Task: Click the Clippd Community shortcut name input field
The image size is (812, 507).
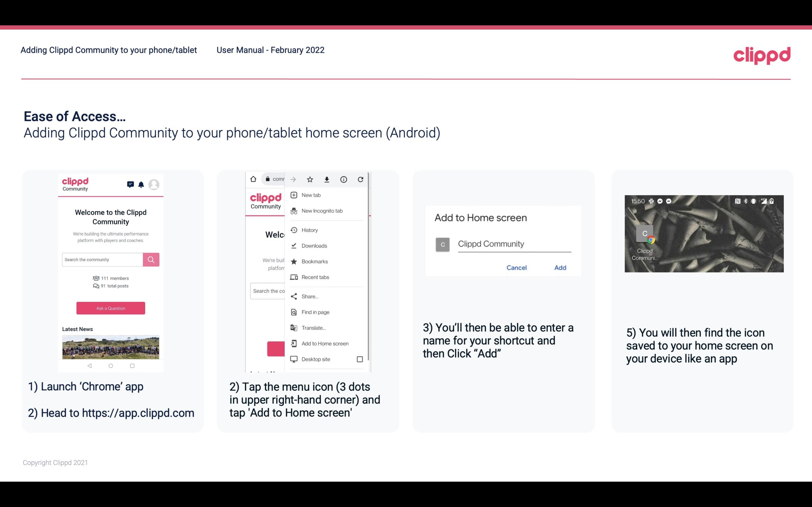Action: pos(513,244)
